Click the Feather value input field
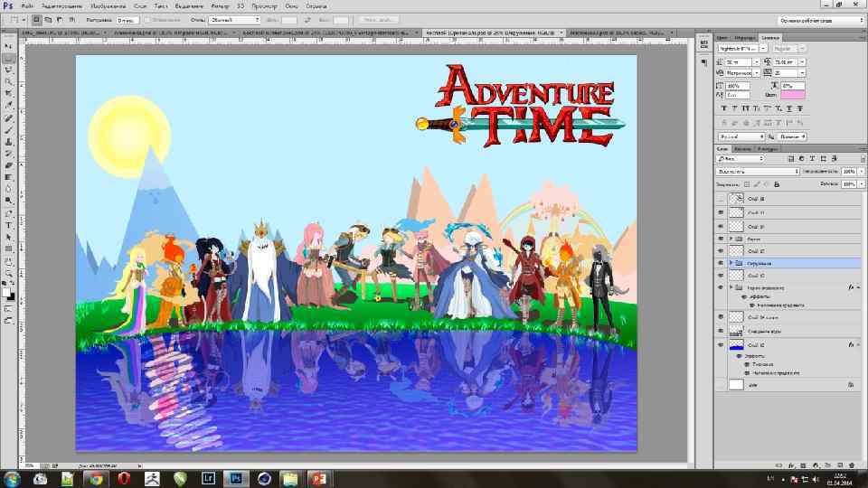The height and width of the screenshot is (488, 868). pyautogui.click(x=127, y=20)
